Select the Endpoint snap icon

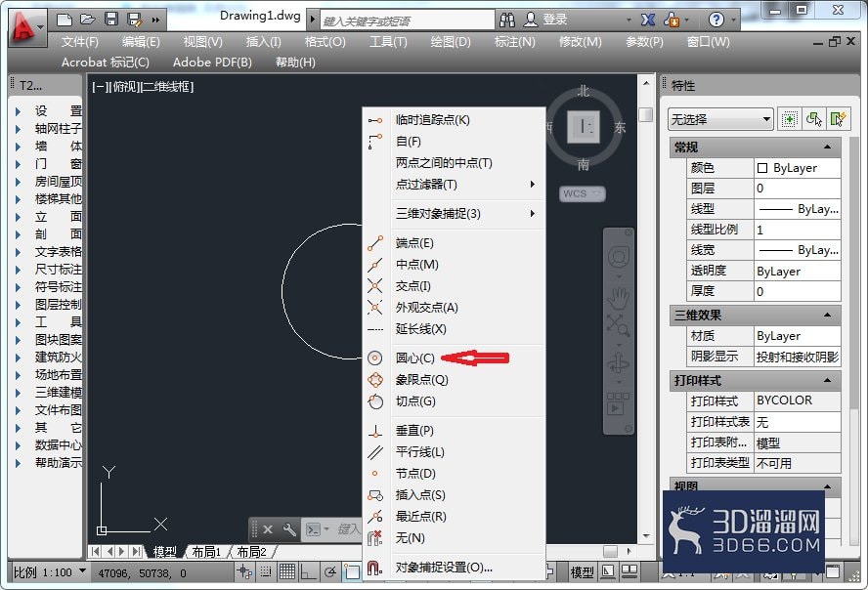click(x=375, y=243)
